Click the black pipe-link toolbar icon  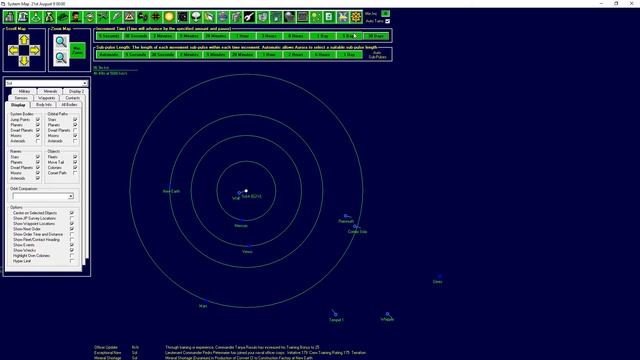[143, 17]
